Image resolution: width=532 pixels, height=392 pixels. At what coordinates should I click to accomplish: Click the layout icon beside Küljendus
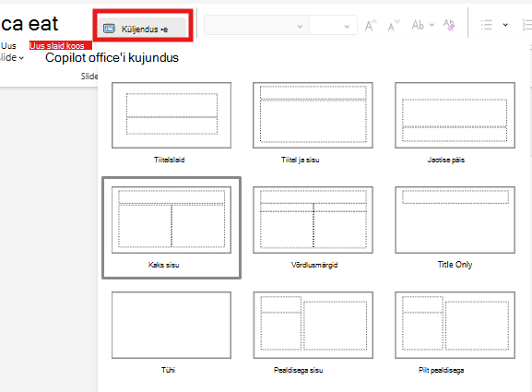click(109, 29)
